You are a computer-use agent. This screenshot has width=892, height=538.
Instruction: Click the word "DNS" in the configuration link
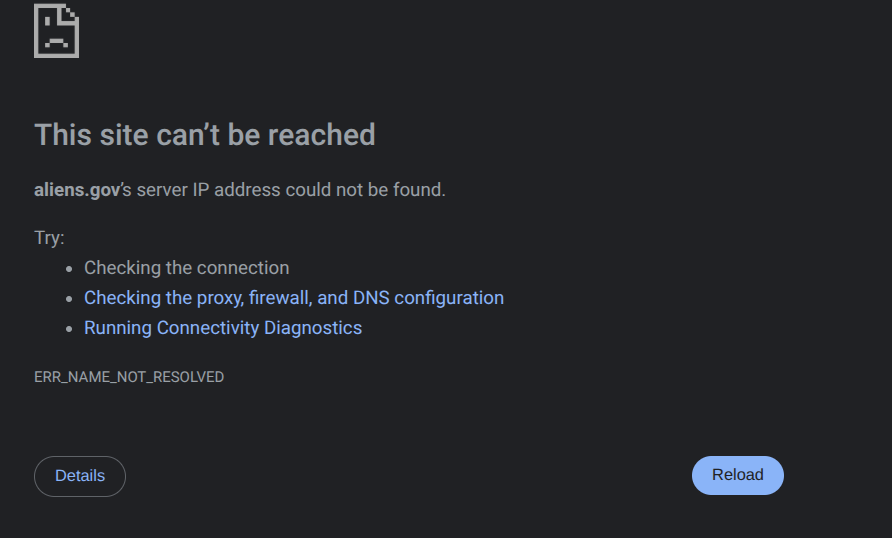pyautogui.click(x=371, y=298)
